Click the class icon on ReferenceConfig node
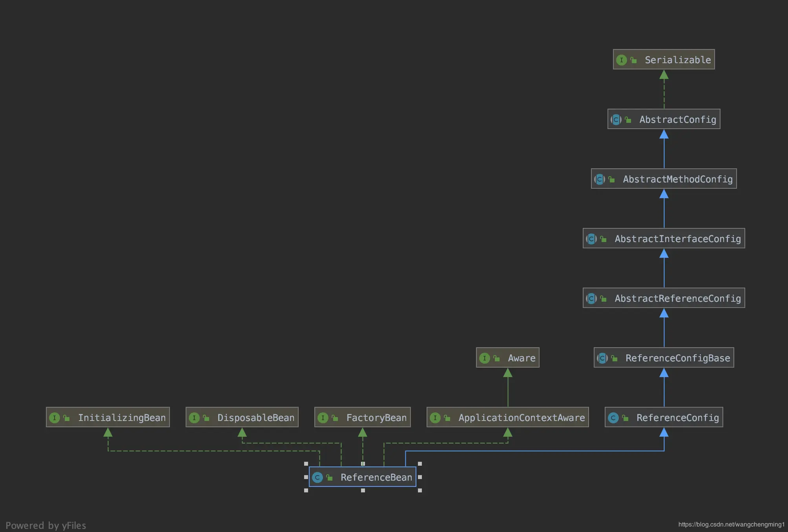Image resolution: width=788 pixels, height=532 pixels. [x=613, y=418]
